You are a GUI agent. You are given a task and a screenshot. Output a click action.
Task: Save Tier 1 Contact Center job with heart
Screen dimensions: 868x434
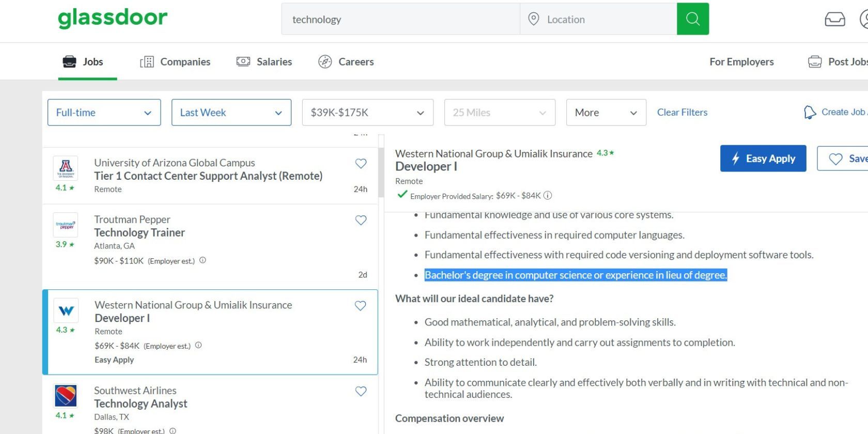coord(361,164)
